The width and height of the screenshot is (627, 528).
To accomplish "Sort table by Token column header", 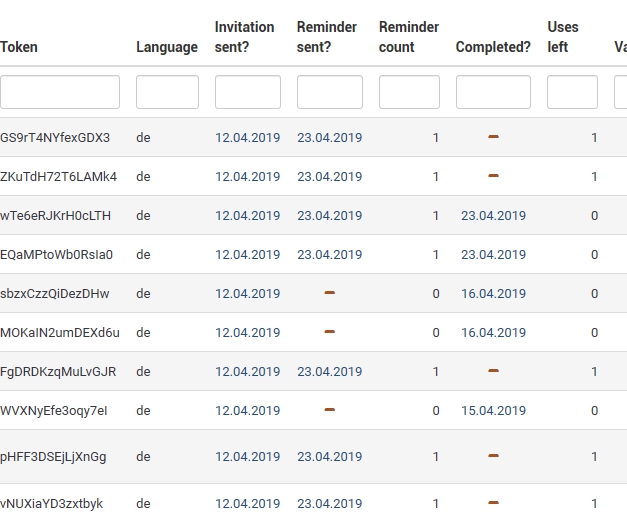I will 19,47.
